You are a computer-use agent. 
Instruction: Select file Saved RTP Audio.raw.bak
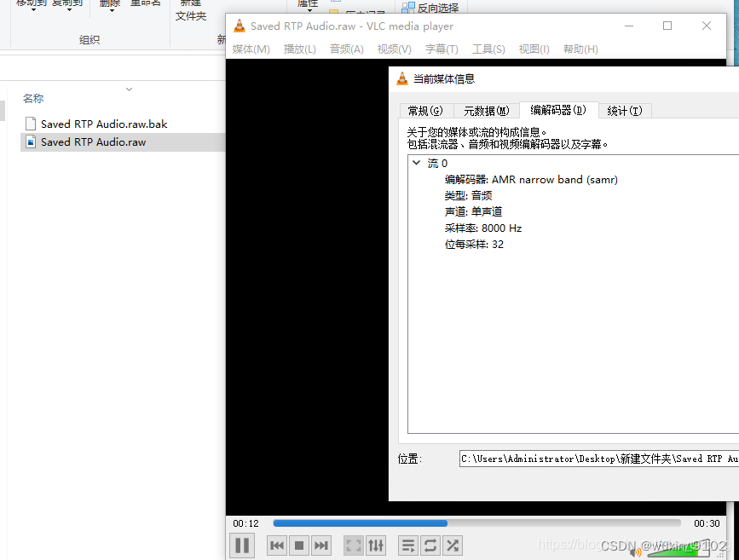pyautogui.click(x=104, y=124)
